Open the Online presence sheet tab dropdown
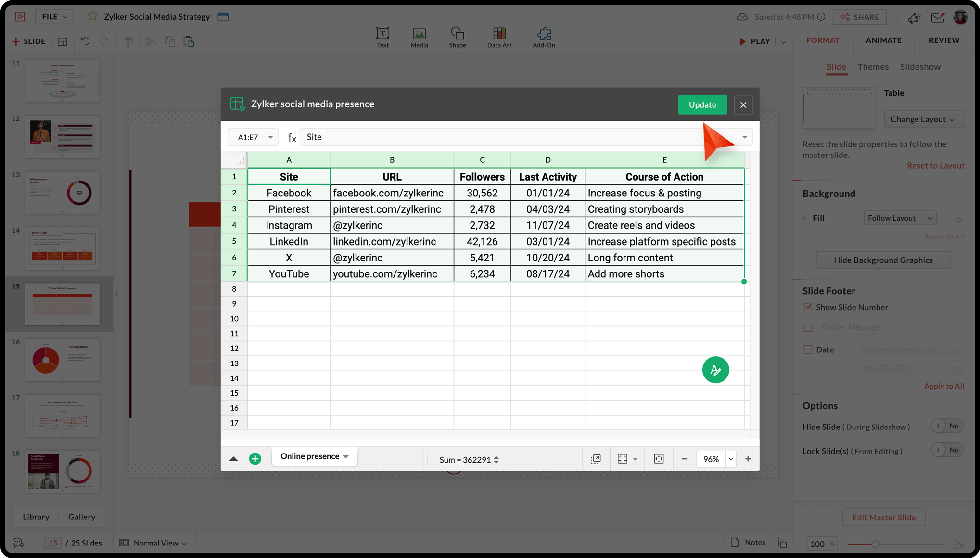980x558 pixels. click(x=346, y=456)
